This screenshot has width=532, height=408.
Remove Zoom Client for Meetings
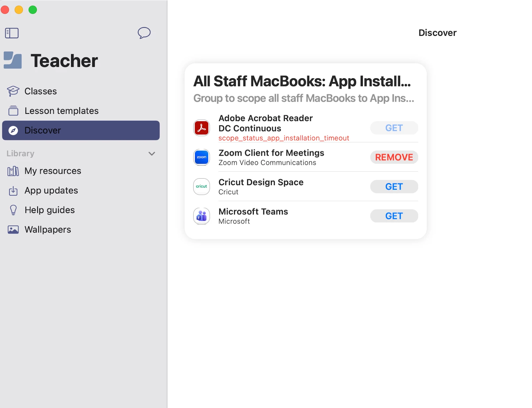(x=394, y=157)
